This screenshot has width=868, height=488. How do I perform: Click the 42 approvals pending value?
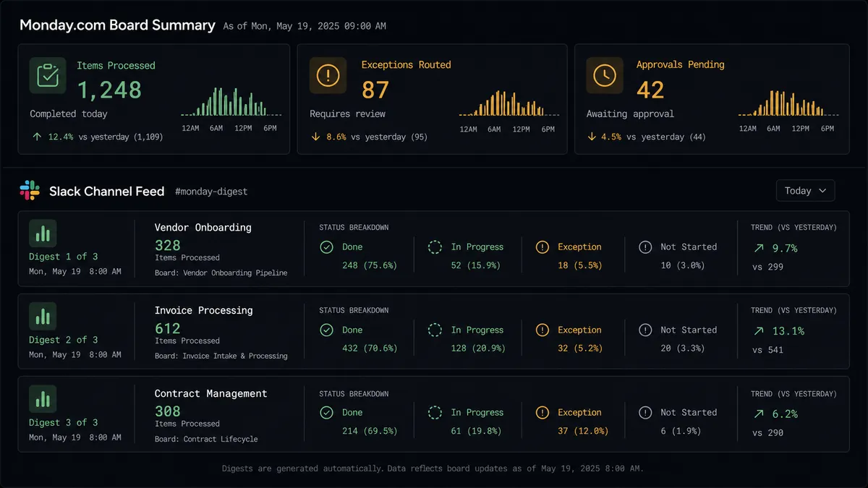(x=650, y=90)
